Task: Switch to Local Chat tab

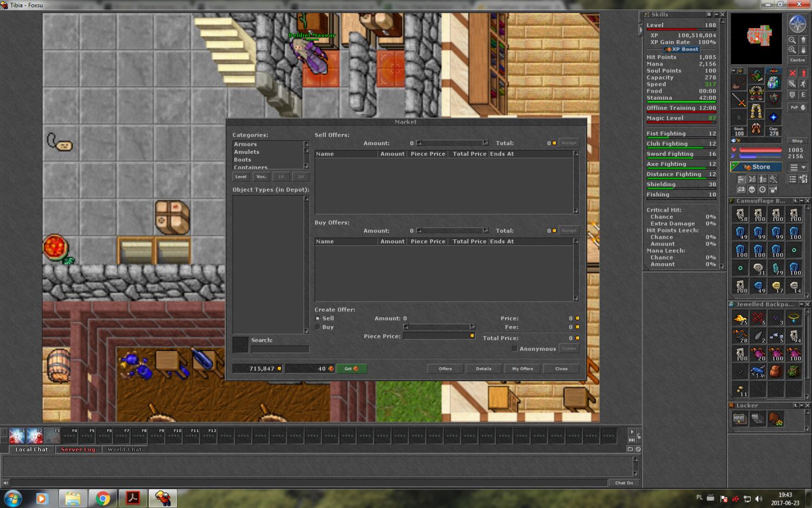Action: [31, 450]
